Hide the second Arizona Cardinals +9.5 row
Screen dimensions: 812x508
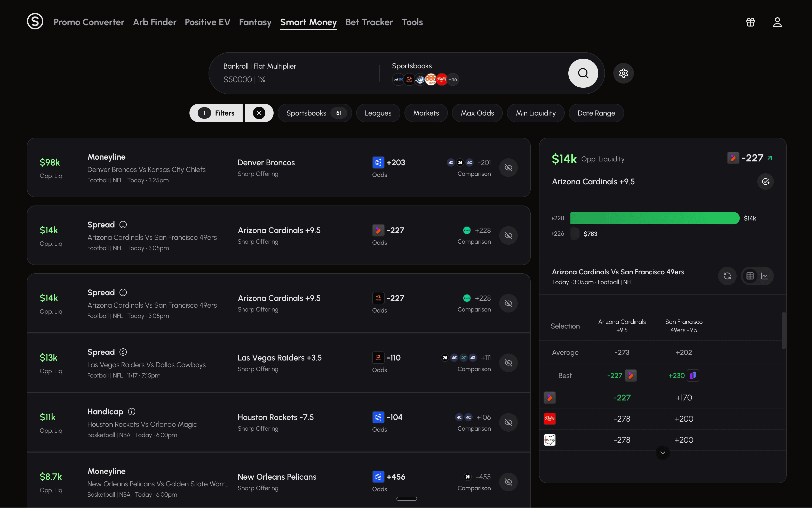[508, 303]
